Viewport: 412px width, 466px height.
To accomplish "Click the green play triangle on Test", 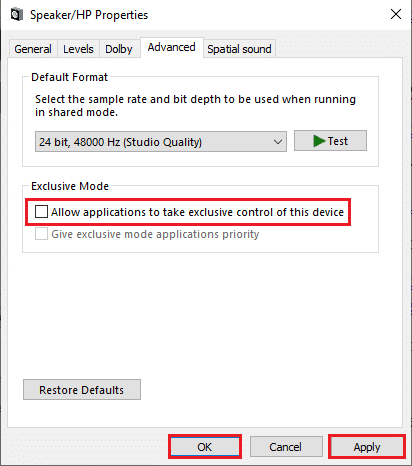I will 319,141.
